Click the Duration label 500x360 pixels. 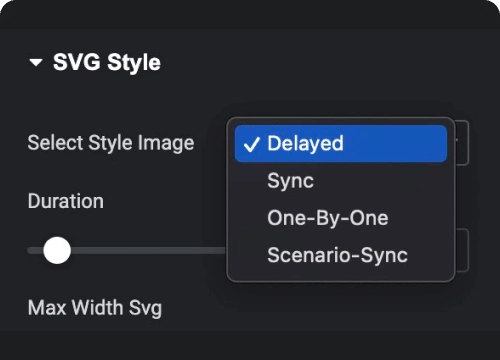pyautogui.click(x=66, y=201)
